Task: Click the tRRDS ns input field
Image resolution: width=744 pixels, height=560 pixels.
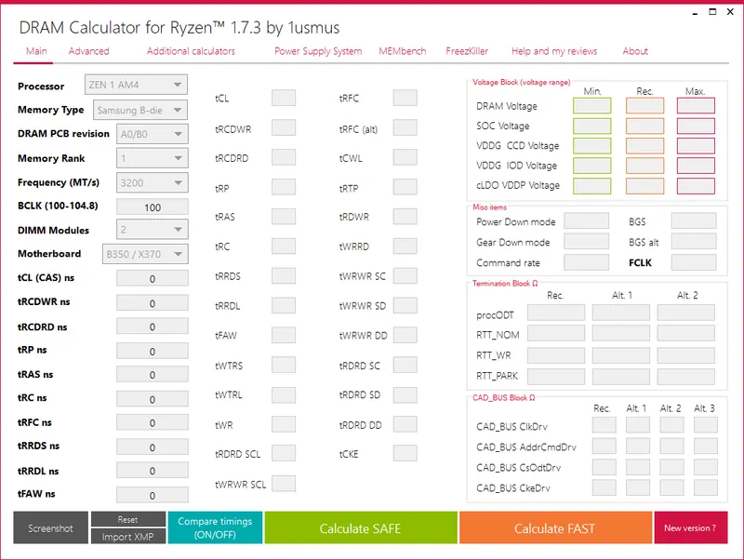Action: 153,447
